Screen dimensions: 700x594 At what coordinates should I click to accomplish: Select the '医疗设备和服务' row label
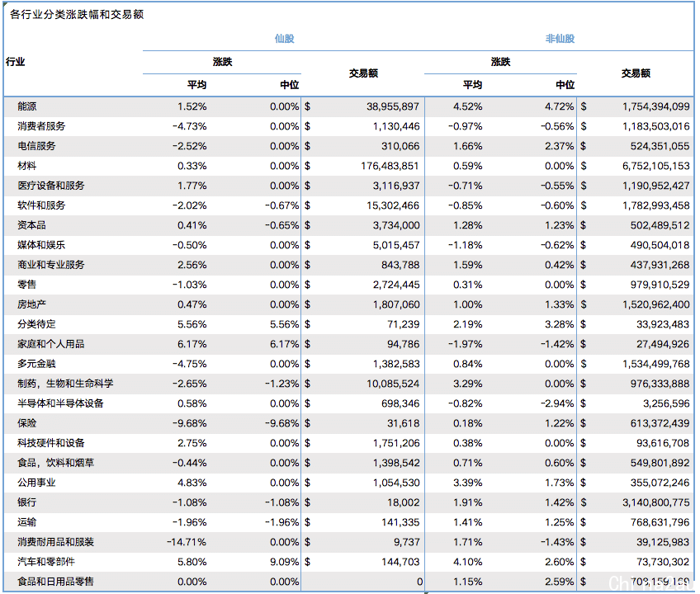coord(51,186)
